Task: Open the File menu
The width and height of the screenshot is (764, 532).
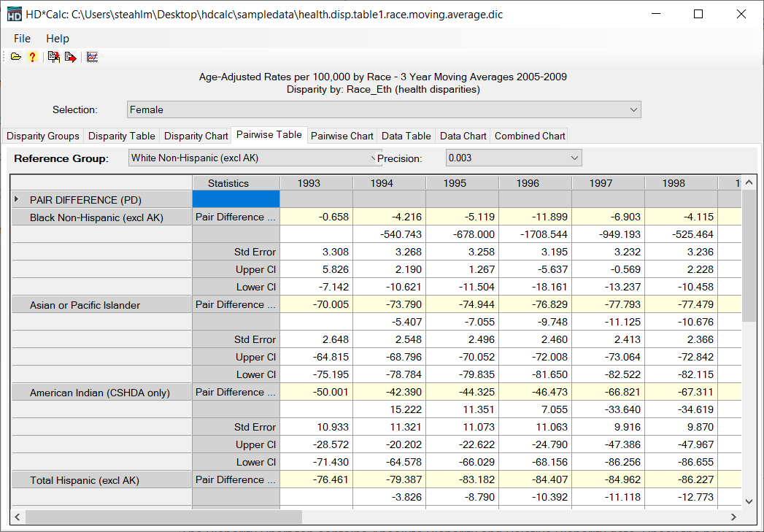Action: (x=22, y=39)
